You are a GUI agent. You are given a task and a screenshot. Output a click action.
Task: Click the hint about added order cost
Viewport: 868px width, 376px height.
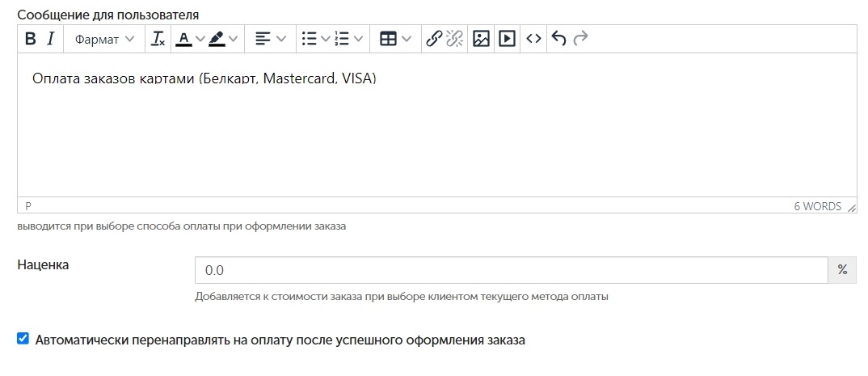402,297
